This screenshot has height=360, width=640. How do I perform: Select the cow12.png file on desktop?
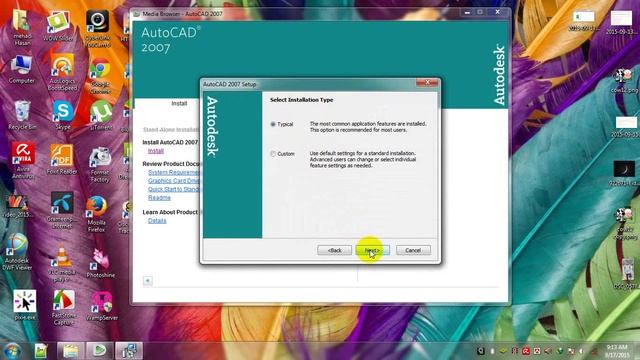pos(624,80)
